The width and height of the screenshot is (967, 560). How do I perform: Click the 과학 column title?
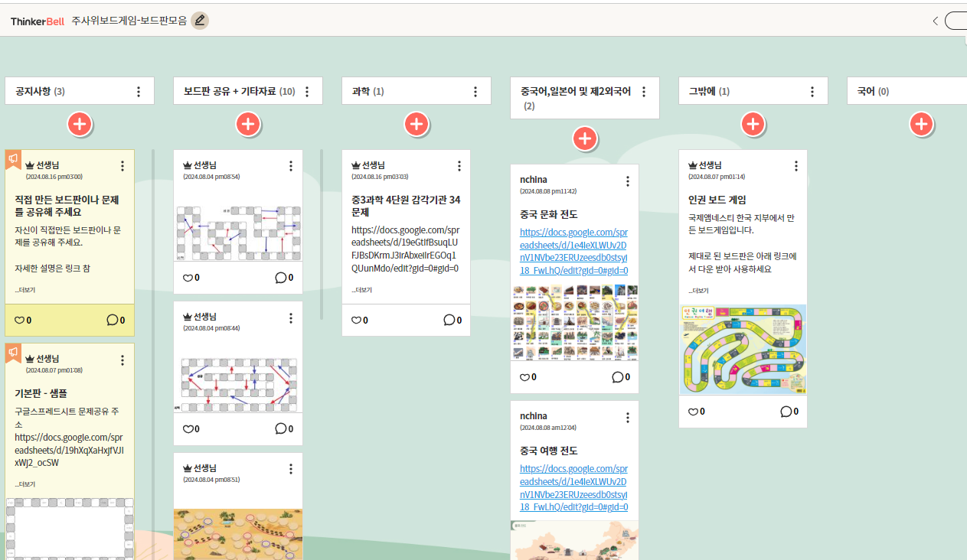pyautogui.click(x=362, y=92)
